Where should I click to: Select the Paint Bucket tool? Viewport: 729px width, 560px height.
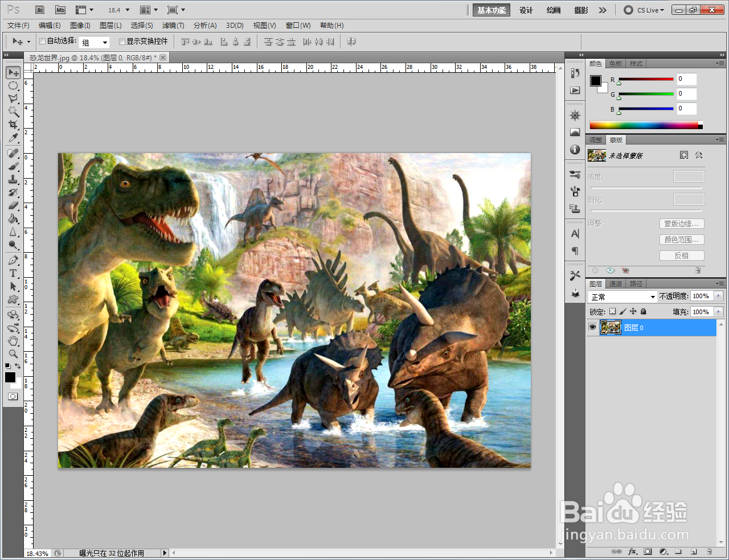[x=14, y=219]
